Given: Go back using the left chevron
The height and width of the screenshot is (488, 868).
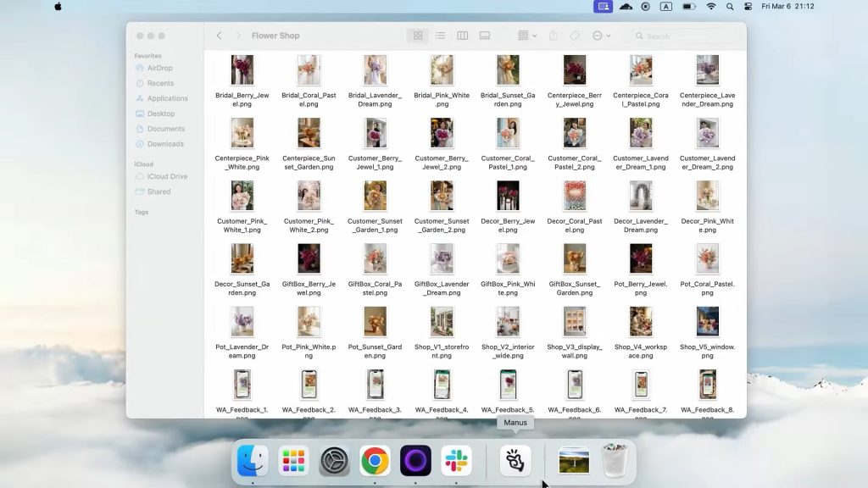Looking at the screenshot, I should pyautogui.click(x=219, y=36).
